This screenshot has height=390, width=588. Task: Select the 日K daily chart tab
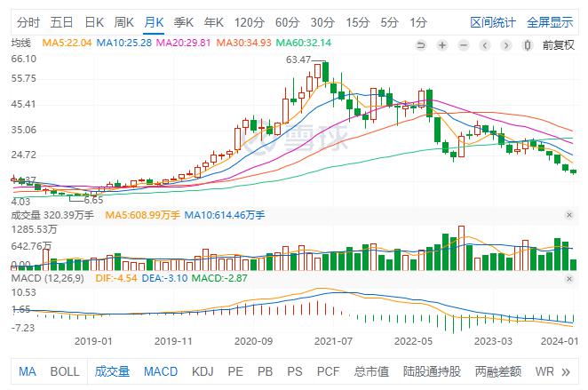click(93, 21)
